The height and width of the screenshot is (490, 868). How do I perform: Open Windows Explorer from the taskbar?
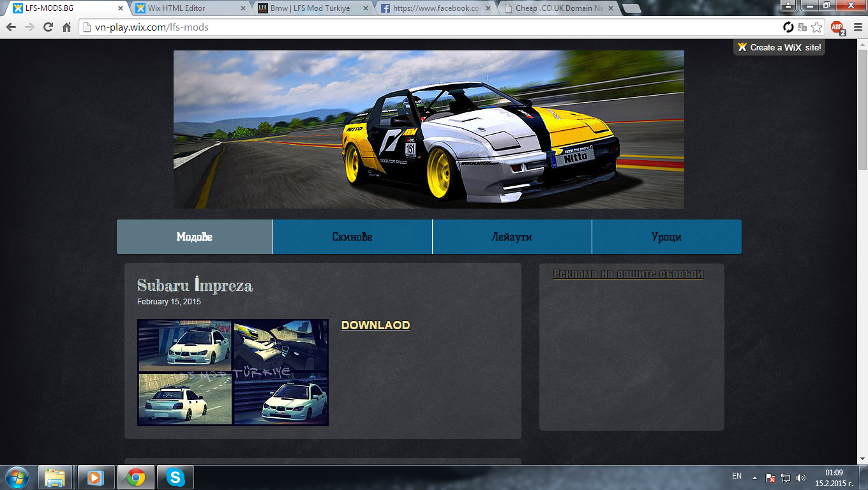(x=55, y=477)
